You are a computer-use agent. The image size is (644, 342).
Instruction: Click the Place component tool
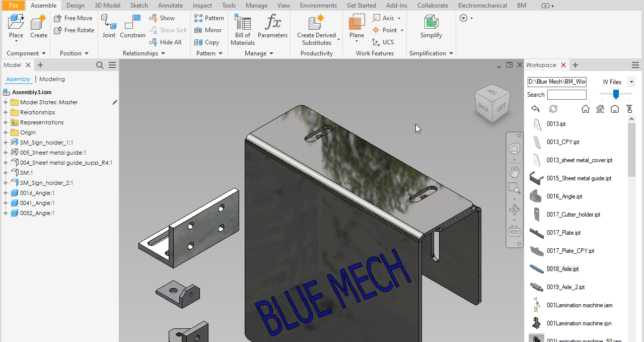[16, 27]
